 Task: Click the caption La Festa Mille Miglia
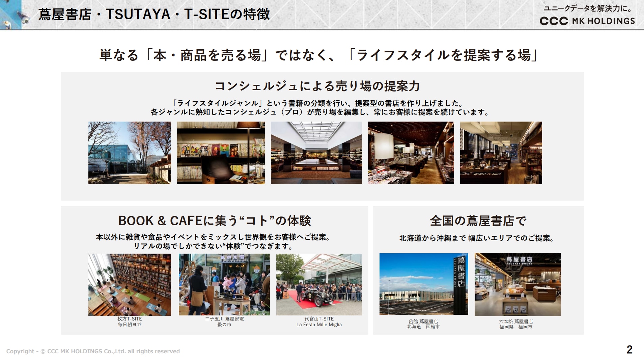pos(319,325)
